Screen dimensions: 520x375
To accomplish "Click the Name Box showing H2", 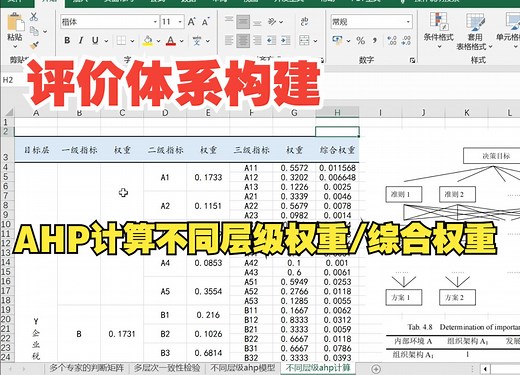I will (8, 80).
